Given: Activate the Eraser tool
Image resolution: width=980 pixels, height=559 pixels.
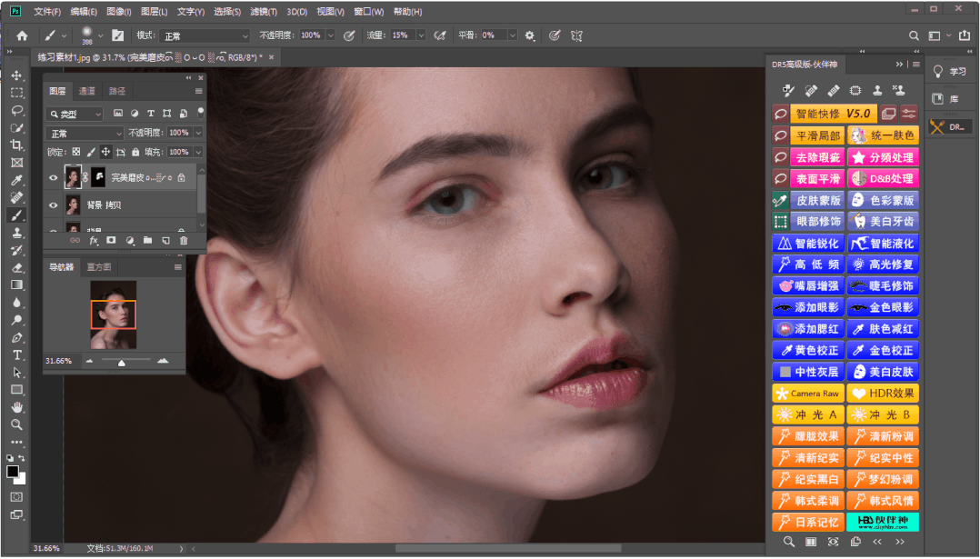Looking at the screenshot, I should click(16, 267).
